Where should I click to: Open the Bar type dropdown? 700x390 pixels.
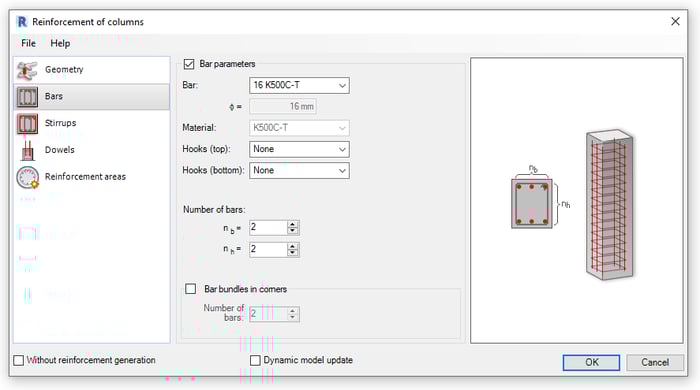[x=299, y=85]
